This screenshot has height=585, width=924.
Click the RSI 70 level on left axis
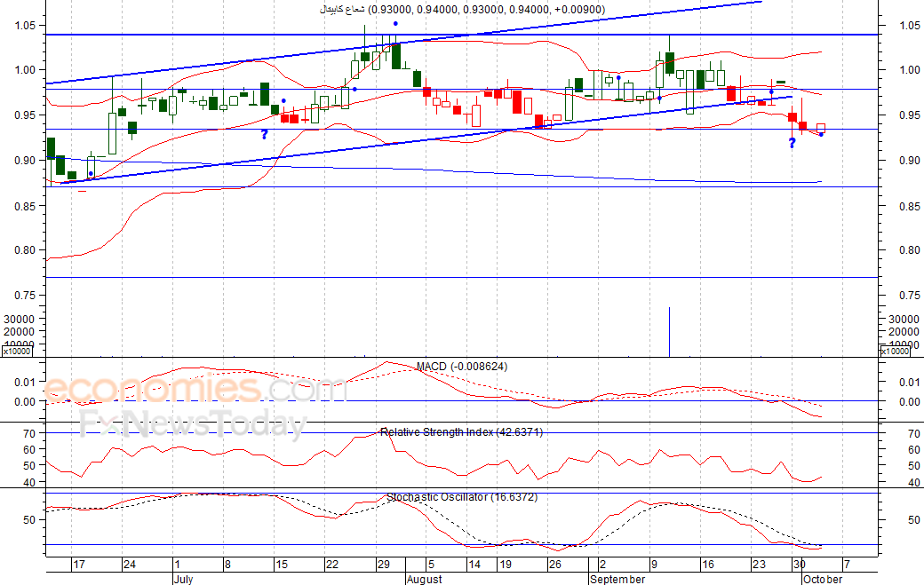[30, 434]
